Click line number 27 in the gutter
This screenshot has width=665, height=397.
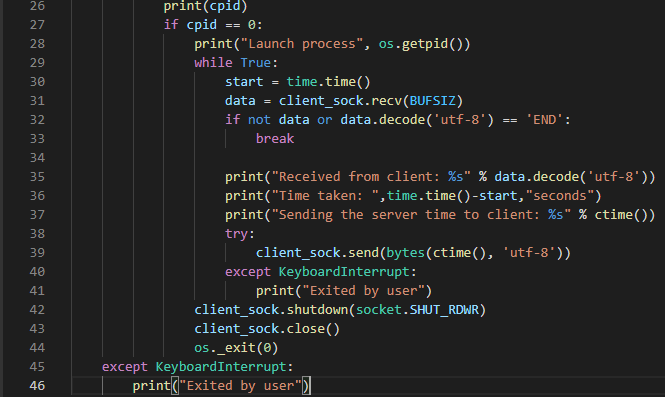click(x=37, y=25)
